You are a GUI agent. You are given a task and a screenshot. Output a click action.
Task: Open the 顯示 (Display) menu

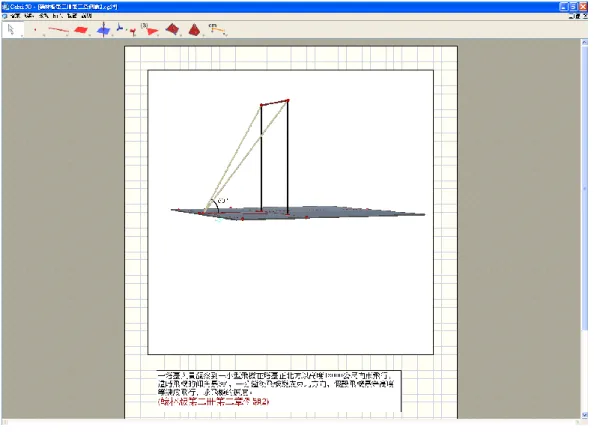coord(44,16)
